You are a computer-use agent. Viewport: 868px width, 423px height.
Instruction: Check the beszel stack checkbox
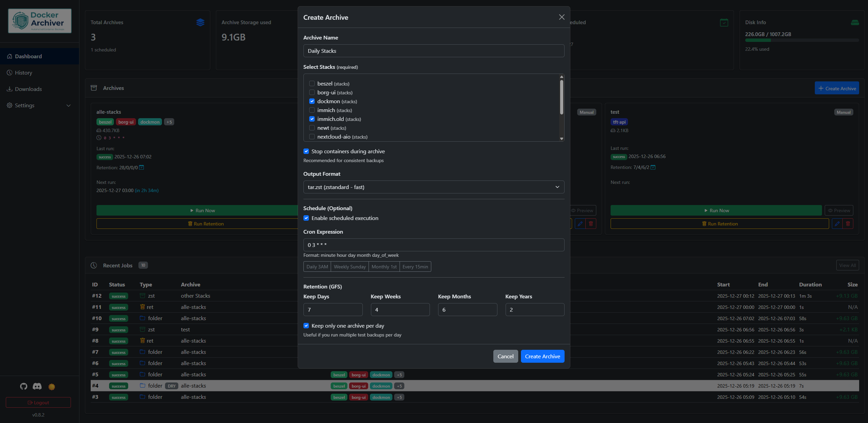click(312, 83)
